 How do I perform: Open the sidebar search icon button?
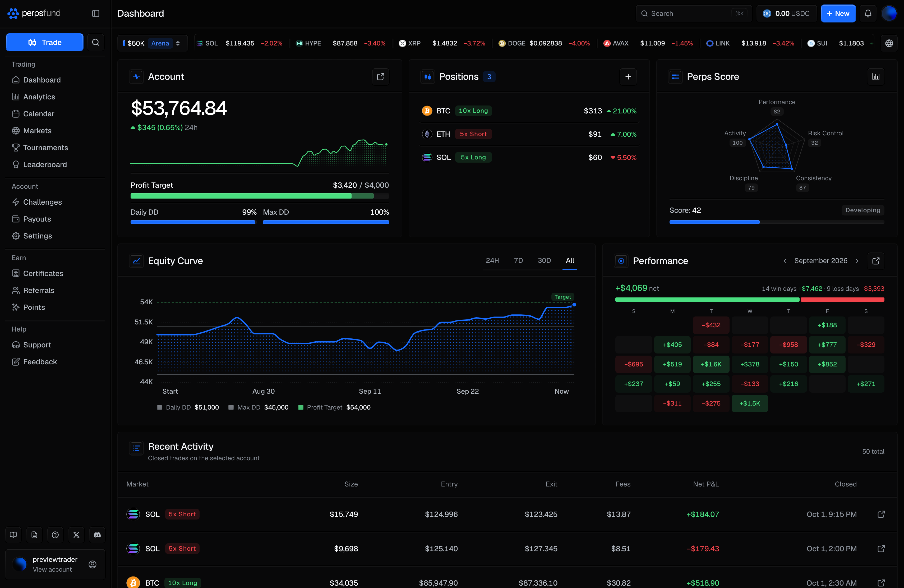96,42
